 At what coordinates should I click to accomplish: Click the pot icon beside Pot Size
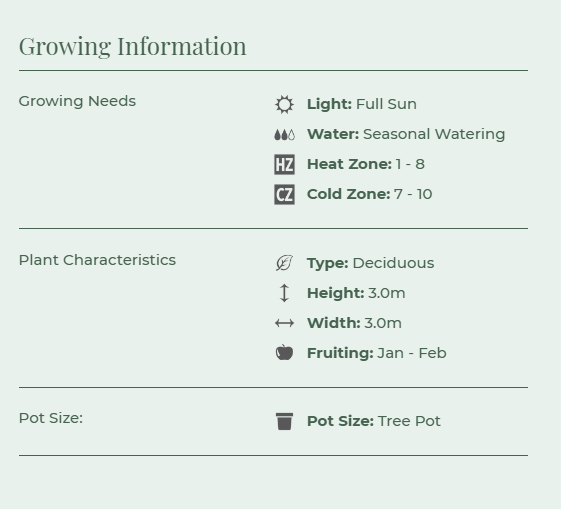(284, 421)
